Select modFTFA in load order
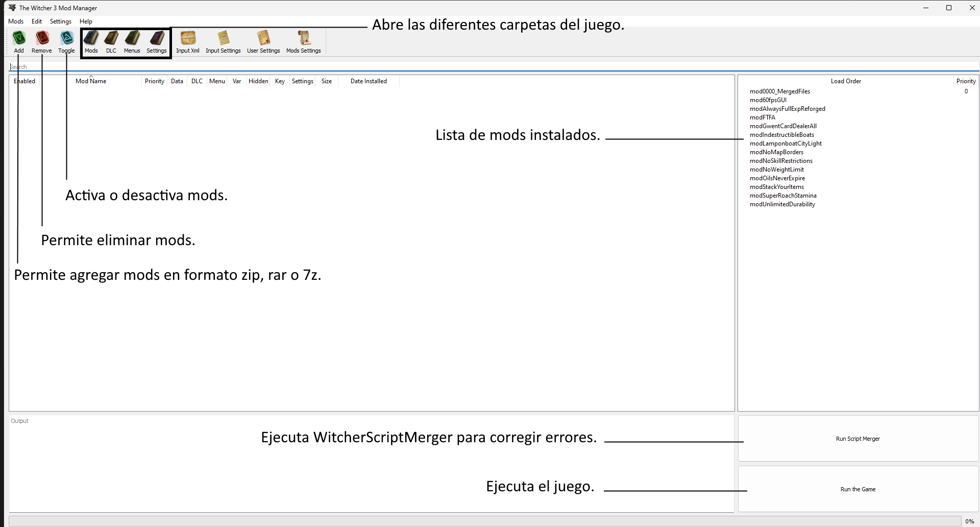980x527 pixels. [x=763, y=117]
